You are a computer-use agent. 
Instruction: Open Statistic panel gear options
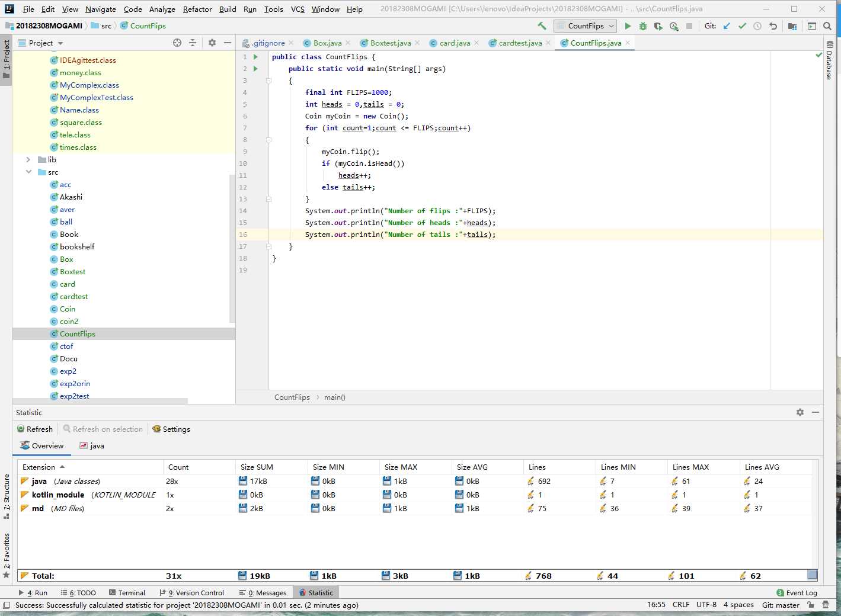pos(800,412)
